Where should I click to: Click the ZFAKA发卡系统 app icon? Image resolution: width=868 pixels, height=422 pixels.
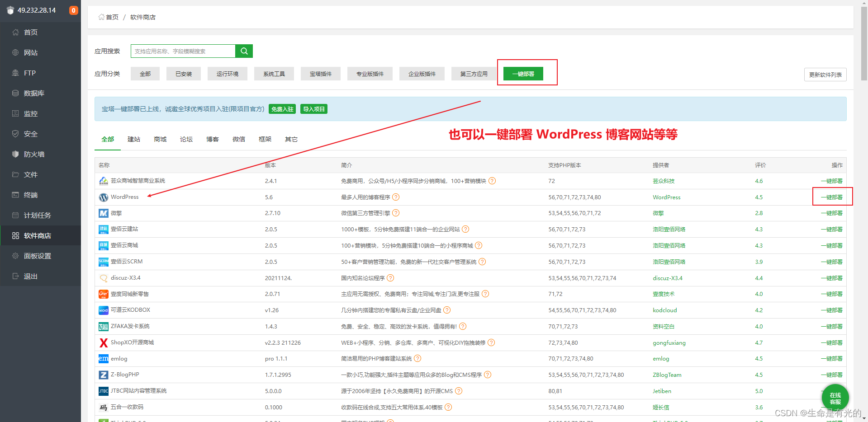(x=104, y=327)
